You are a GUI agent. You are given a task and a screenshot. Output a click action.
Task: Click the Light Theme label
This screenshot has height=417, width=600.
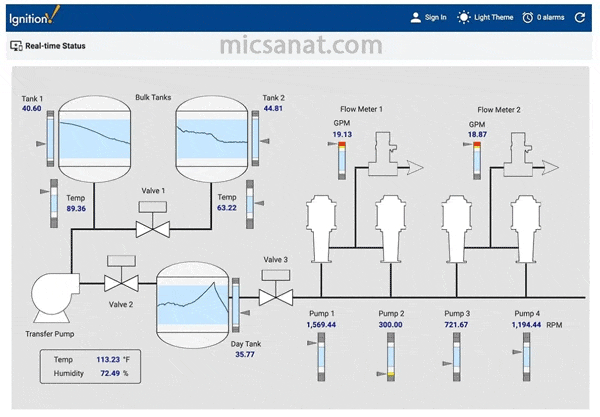click(x=494, y=18)
